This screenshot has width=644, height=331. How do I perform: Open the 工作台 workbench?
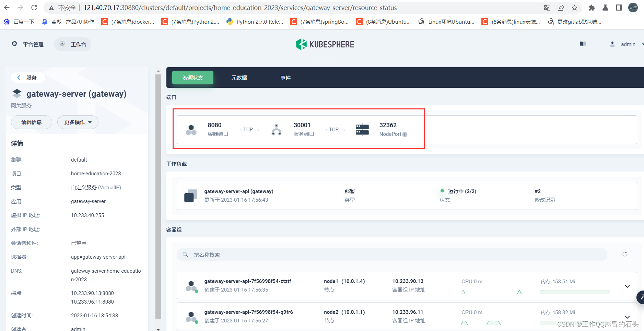point(72,44)
